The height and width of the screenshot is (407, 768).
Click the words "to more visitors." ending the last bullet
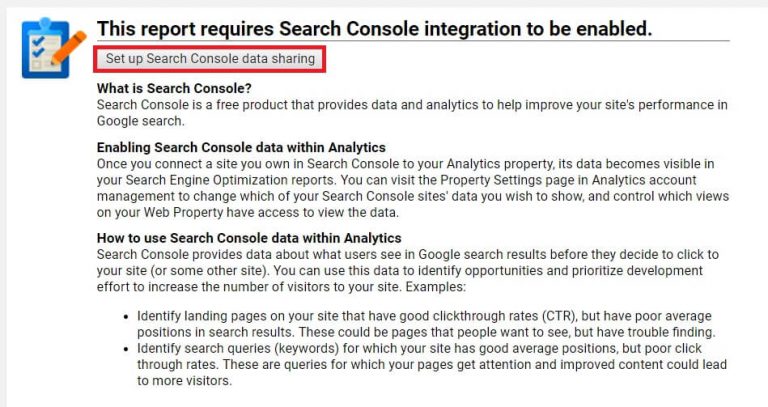click(185, 381)
